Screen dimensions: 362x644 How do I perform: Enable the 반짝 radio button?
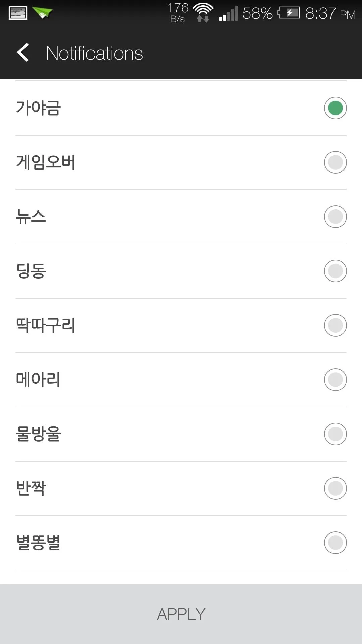pyautogui.click(x=335, y=488)
